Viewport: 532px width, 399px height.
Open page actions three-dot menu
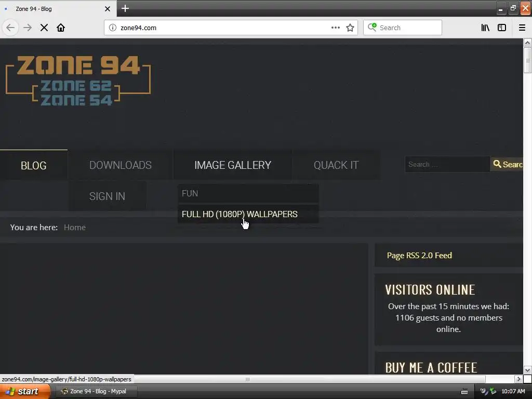coord(335,28)
